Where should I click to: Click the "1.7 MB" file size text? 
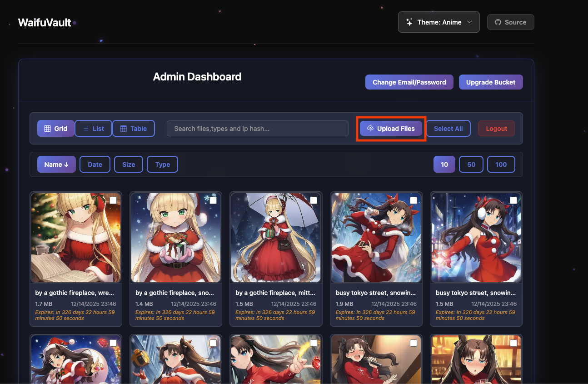(44, 304)
